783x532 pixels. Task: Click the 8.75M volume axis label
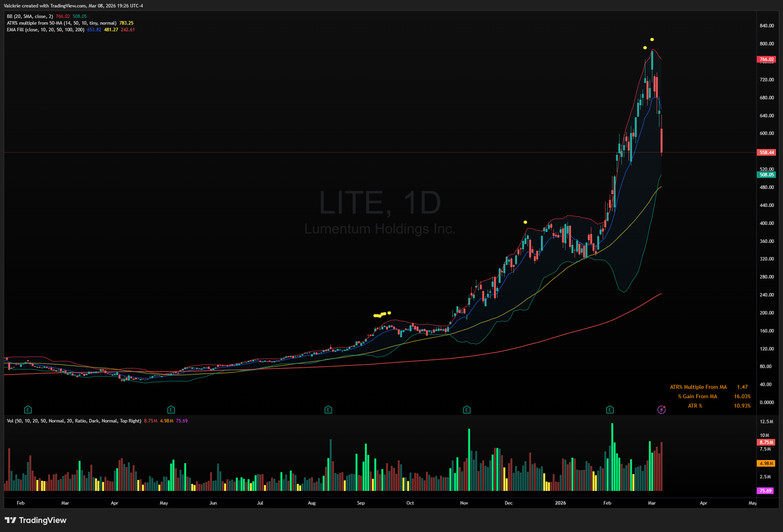pyautogui.click(x=766, y=442)
